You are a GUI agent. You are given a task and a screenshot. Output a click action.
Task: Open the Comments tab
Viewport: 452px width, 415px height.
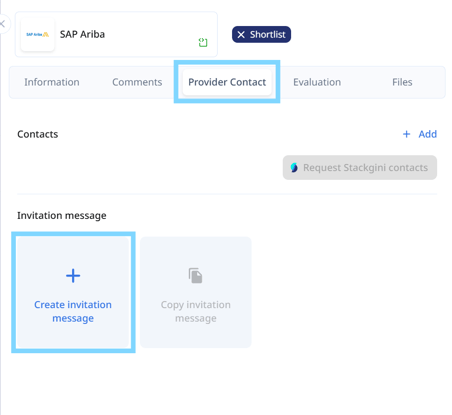pyautogui.click(x=137, y=82)
